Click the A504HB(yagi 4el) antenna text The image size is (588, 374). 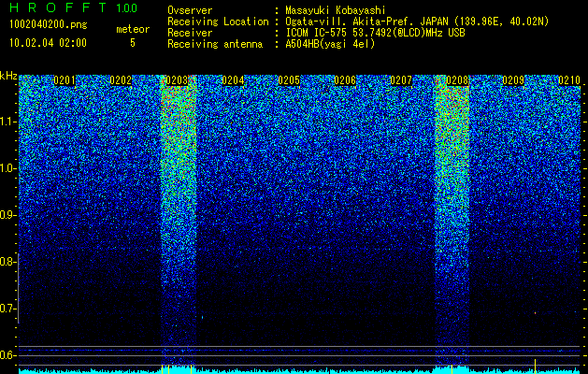pos(330,44)
